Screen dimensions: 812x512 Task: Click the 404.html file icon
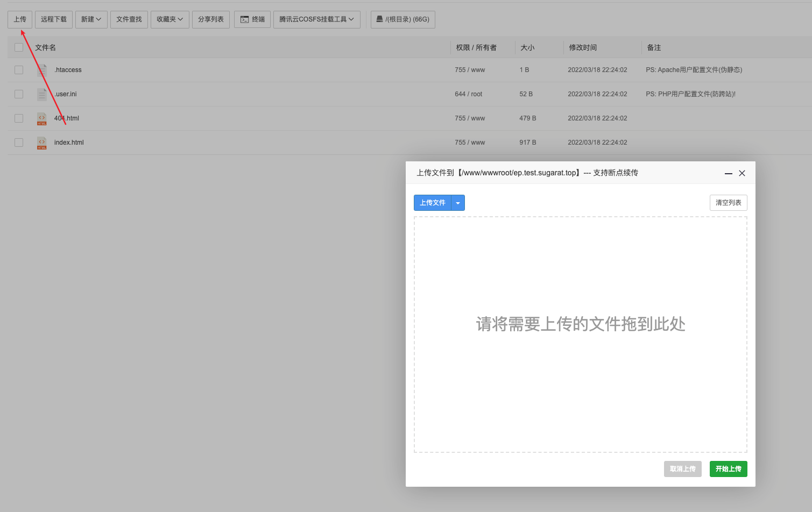(42, 118)
